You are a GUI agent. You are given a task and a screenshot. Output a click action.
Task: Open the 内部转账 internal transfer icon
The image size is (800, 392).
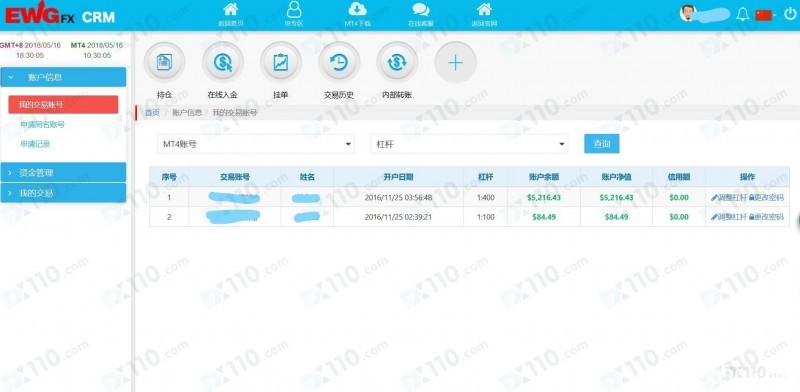[x=397, y=63]
